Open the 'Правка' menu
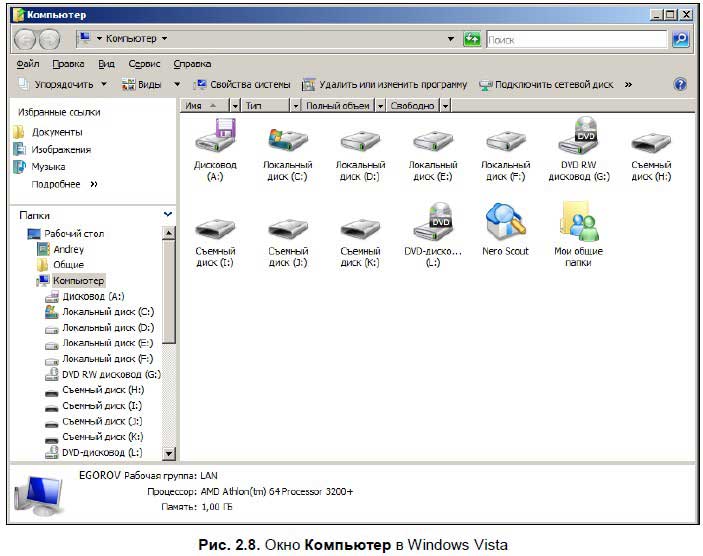Image resolution: width=703 pixels, height=556 pixels. (68, 64)
